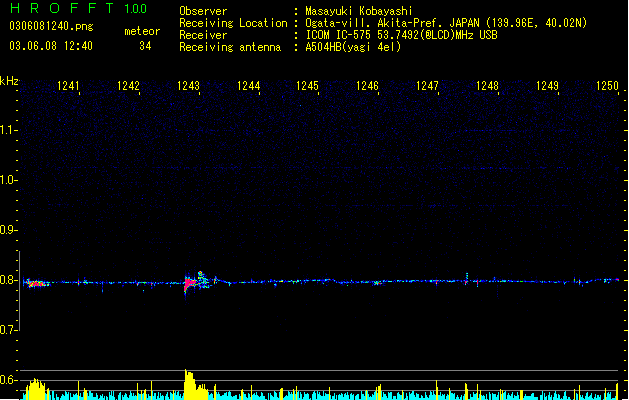Click the pink echo burst at the spectrogram start
The image size is (629, 400).
point(36,284)
